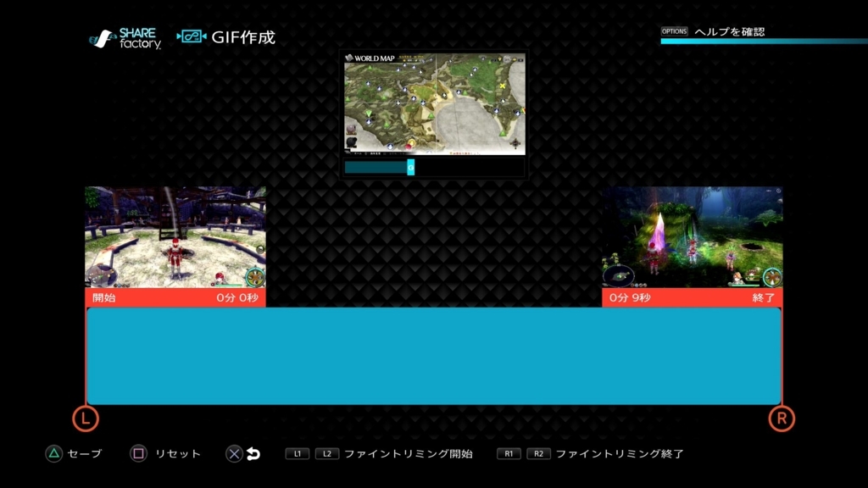Viewport: 868px width, 488px height.
Task: Click the R2 button icon
Action: point(538,454)
